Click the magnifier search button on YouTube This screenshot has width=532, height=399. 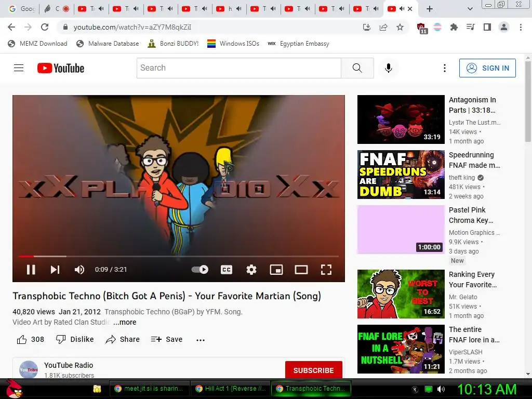tap(357, 68)
